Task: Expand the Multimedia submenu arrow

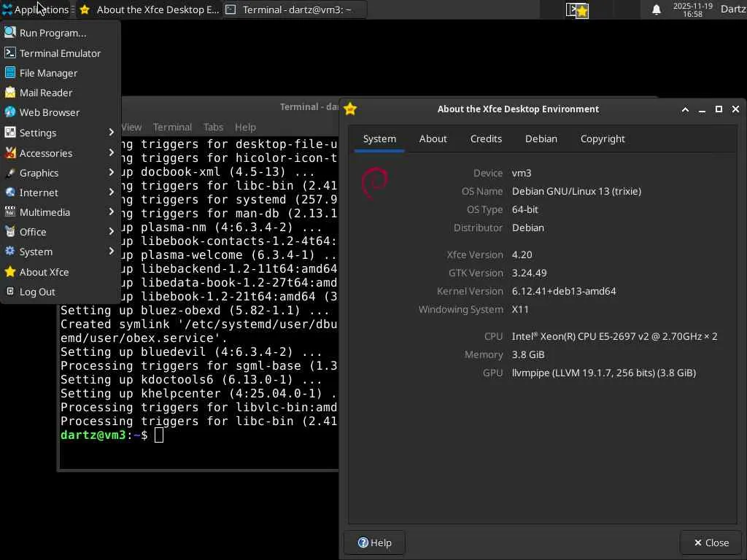Action: [111, 212]
